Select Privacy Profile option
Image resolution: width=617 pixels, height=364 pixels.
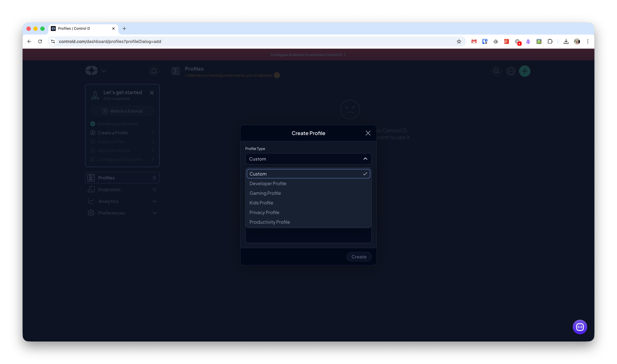click(x=264, y=213)
